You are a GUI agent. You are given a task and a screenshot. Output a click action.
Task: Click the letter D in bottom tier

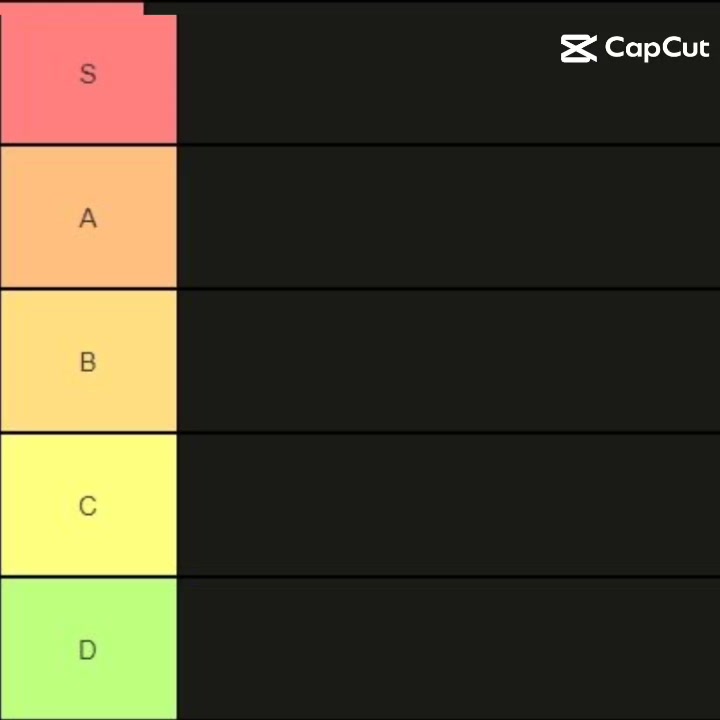click(88, 650)
